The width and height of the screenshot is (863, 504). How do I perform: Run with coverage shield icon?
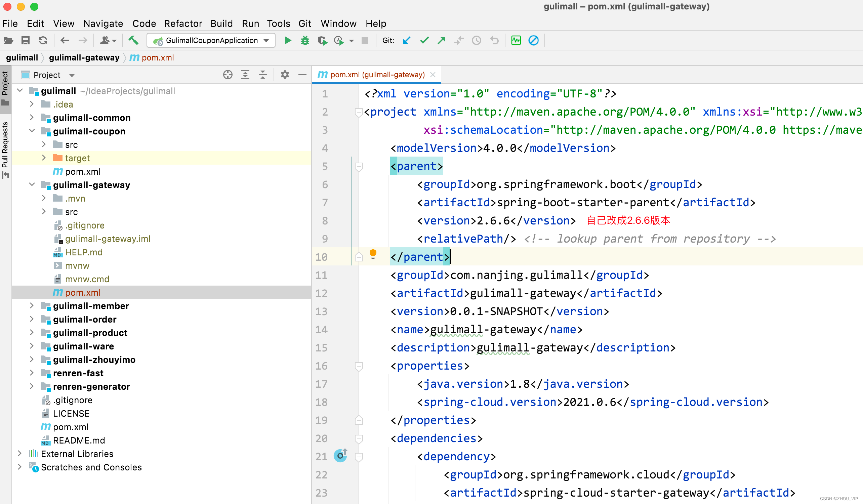pos(322,40)
